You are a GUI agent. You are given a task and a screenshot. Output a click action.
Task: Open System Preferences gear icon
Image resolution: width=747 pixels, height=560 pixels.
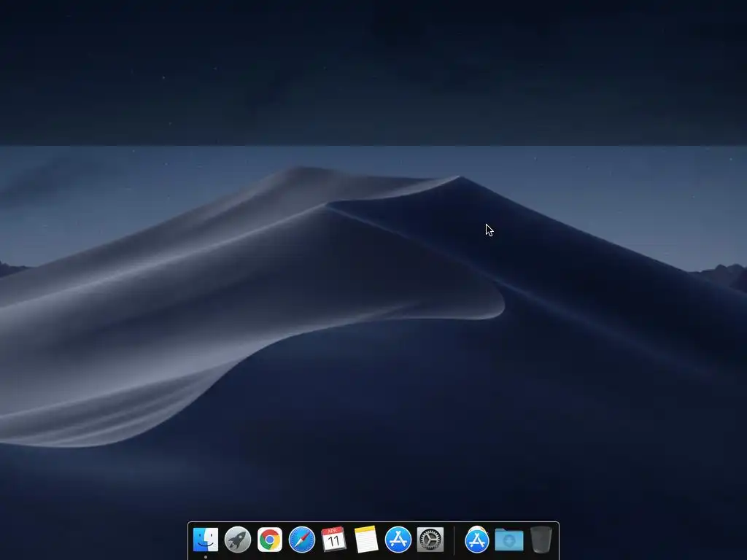pos(430,540)
